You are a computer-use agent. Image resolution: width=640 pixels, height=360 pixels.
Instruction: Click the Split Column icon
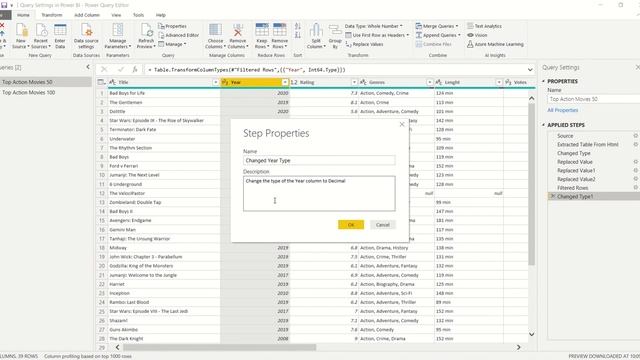coord(316,36)
